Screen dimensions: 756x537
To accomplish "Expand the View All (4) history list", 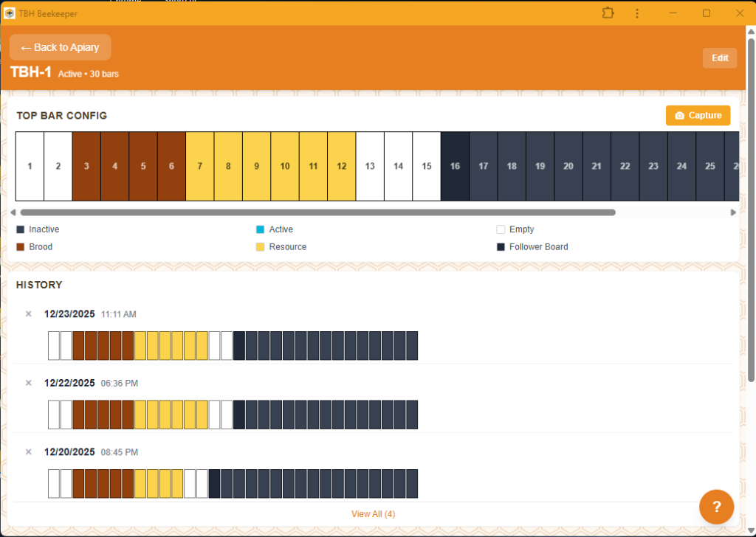I will [374, 513].
